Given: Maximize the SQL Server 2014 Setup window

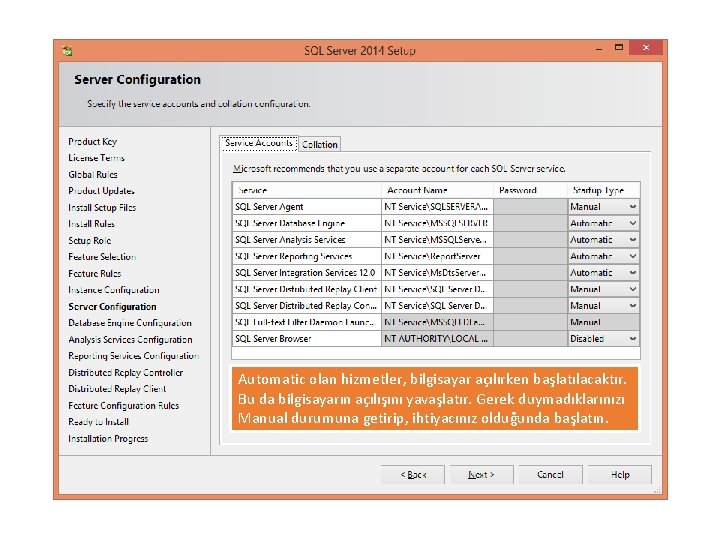Looking at the screenshot, I should point(619,48).
